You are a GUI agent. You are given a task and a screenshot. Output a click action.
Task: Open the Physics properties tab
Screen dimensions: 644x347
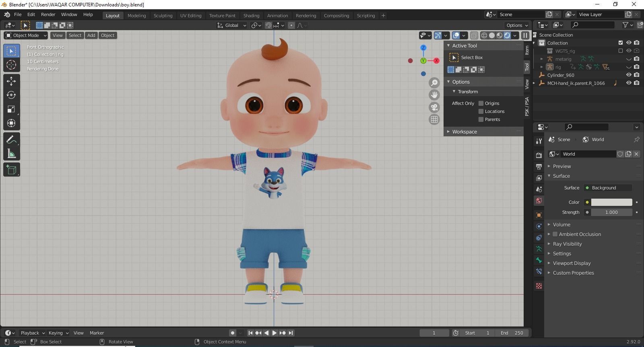click(539, 226)
